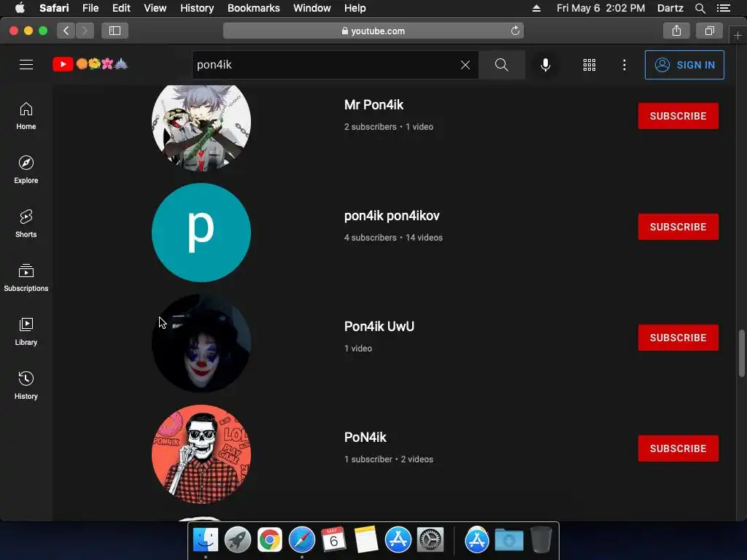
Task: Clear the search box with X
Action: [465, 65]
